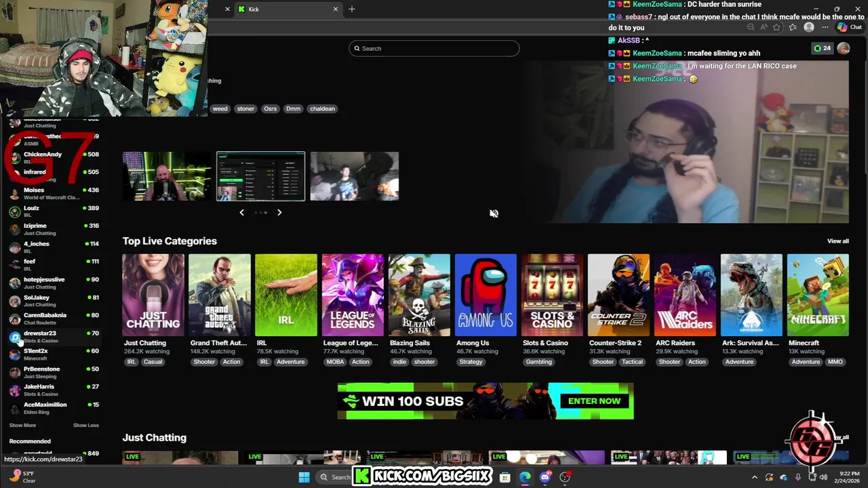The width and height of the screenshot is (868, 488).
Task: Open JakeHarris channel in sidebar
Action: 54,390
